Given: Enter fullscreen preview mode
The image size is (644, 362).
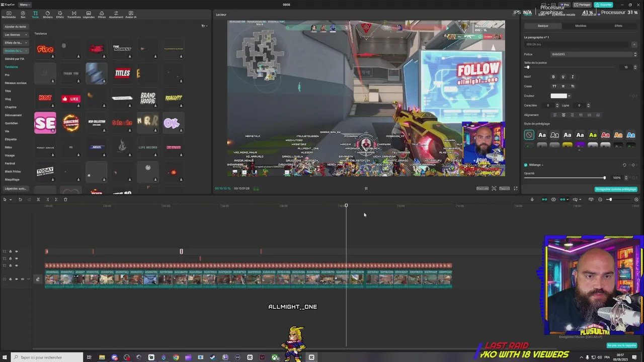Looking at the screenshot, I should pyautogui.click(x=515, y=189).
